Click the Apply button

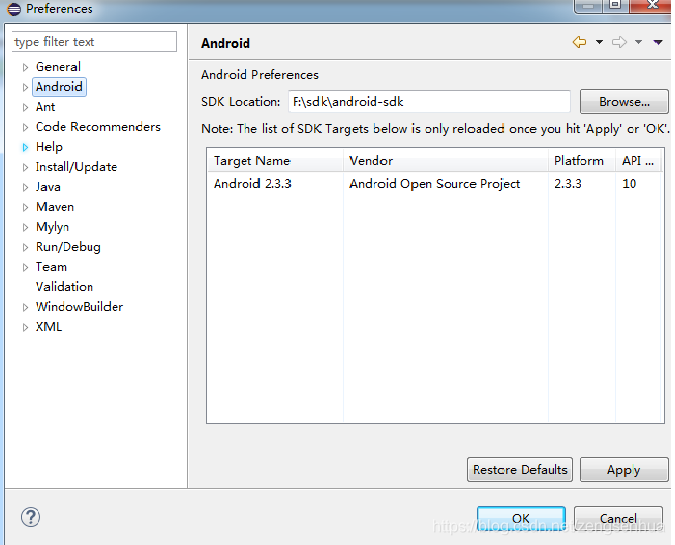624,470
